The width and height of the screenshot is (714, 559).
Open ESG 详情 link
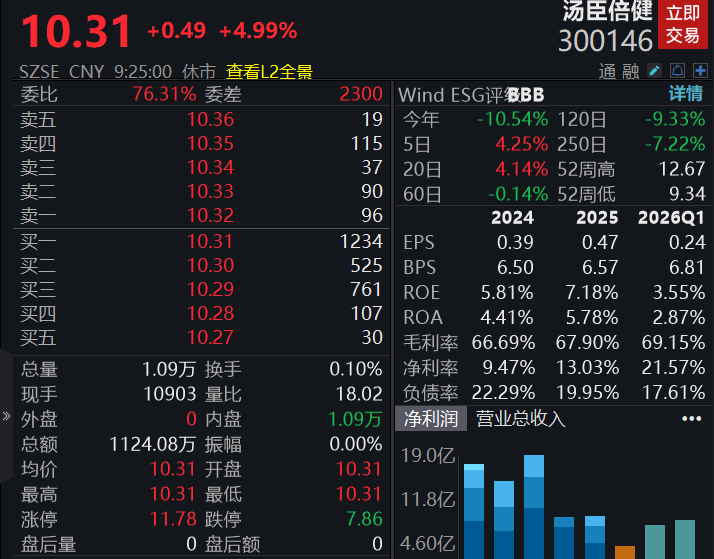tap(686, 94)
